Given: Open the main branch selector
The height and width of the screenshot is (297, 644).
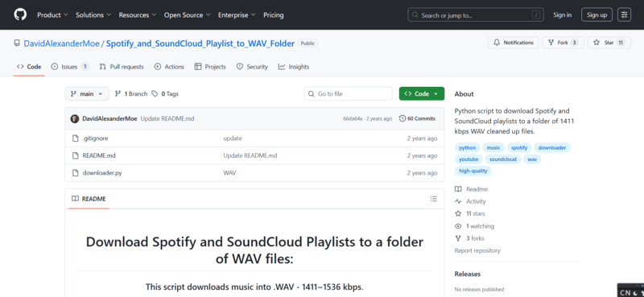Looking at the screenshot, I should point(87,93).
